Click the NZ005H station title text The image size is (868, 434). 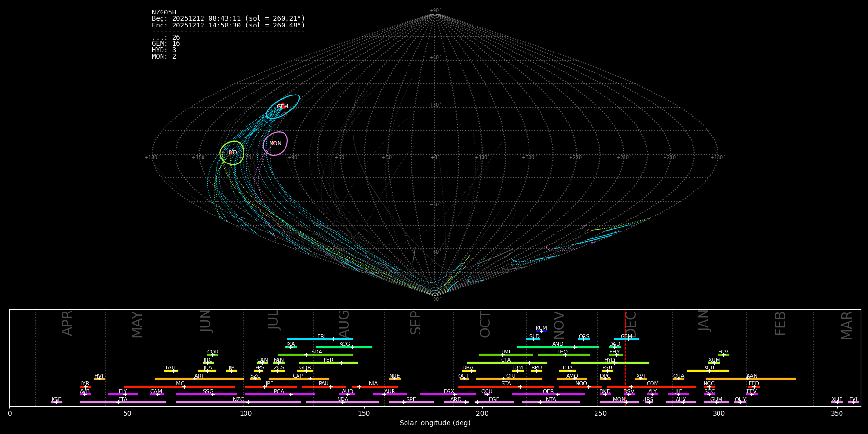click(x=164, y=13)
